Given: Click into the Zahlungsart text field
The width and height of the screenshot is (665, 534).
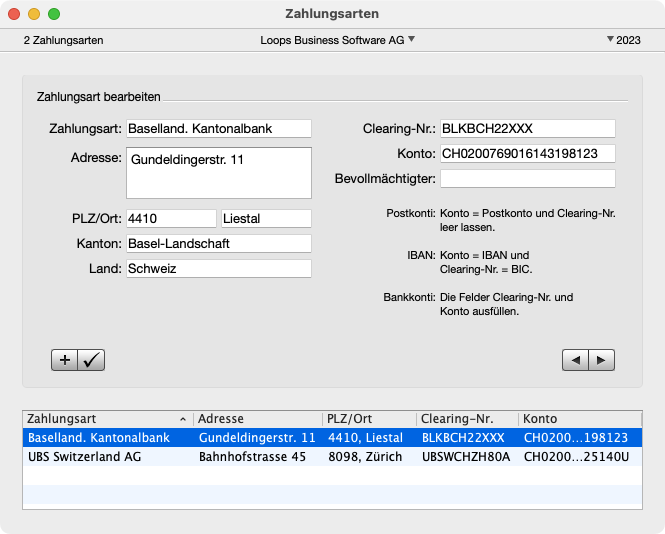Looking at the screenshot, I should pyautogui.click(x=218, y=128).
